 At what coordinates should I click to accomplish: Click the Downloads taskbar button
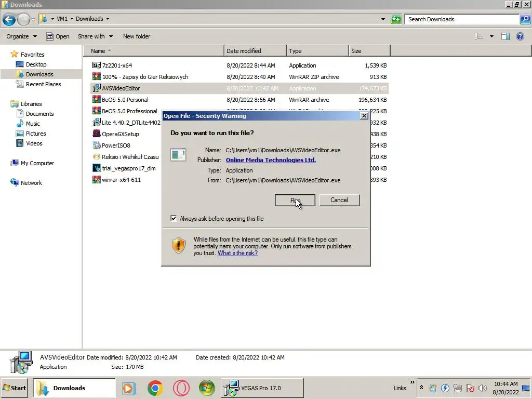[74, 388]
